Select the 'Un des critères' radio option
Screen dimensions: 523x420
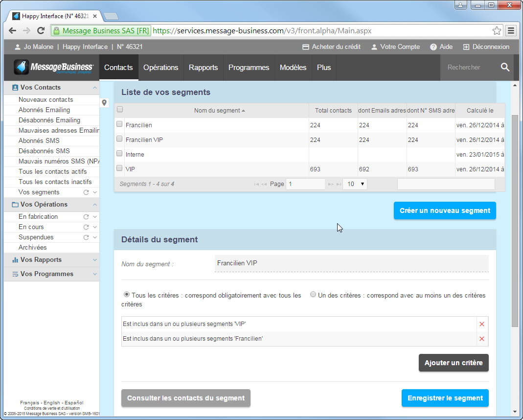[313, 295]
